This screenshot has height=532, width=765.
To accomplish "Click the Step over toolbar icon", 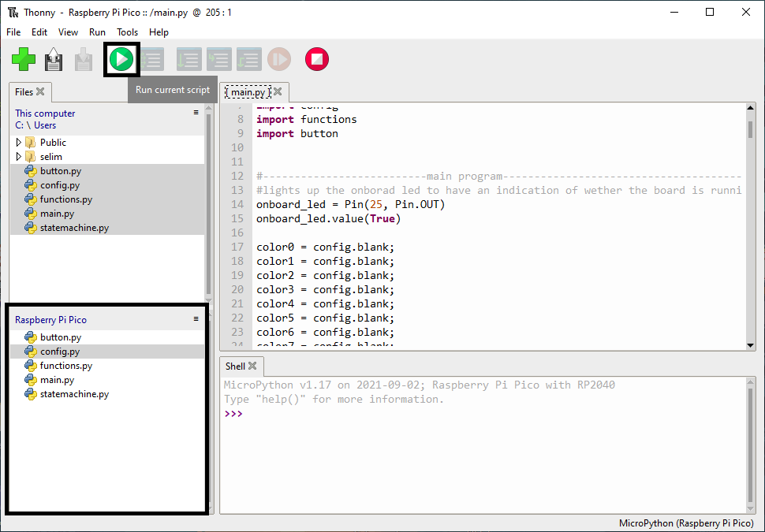I will coord(188,59).
